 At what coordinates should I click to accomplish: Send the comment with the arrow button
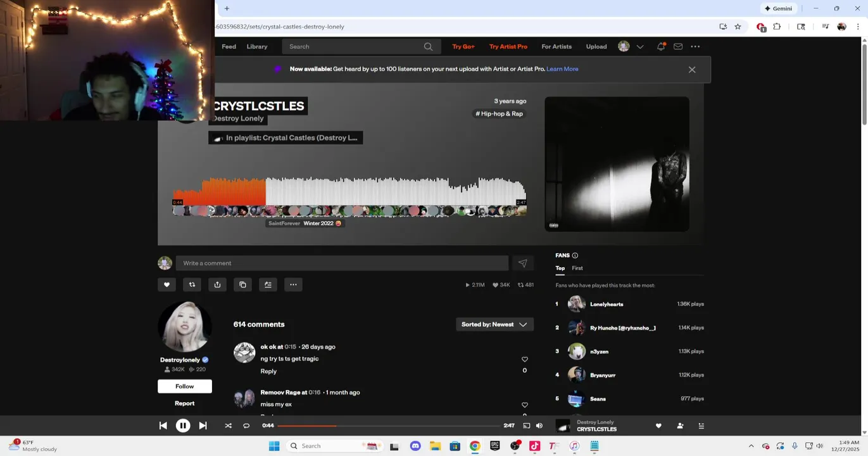pos(522,263)
